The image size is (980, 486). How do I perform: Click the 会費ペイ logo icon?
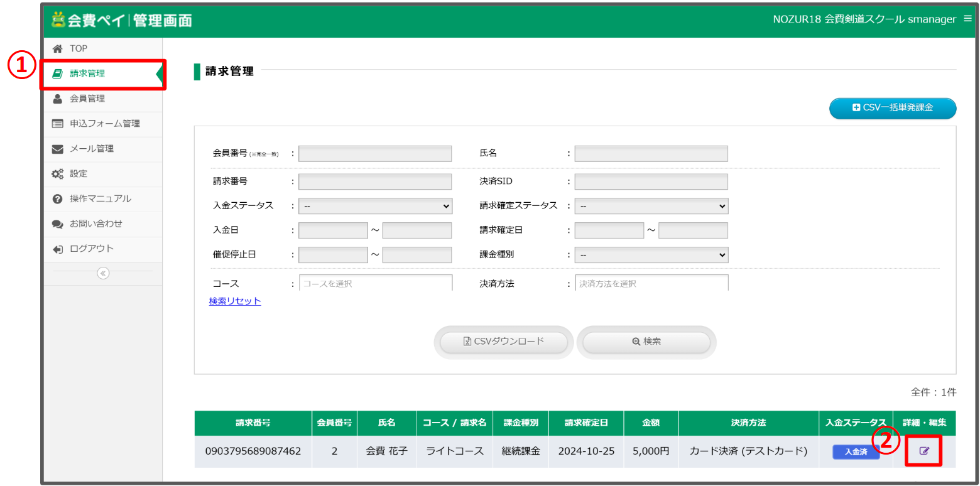click(x=58, y=19)
